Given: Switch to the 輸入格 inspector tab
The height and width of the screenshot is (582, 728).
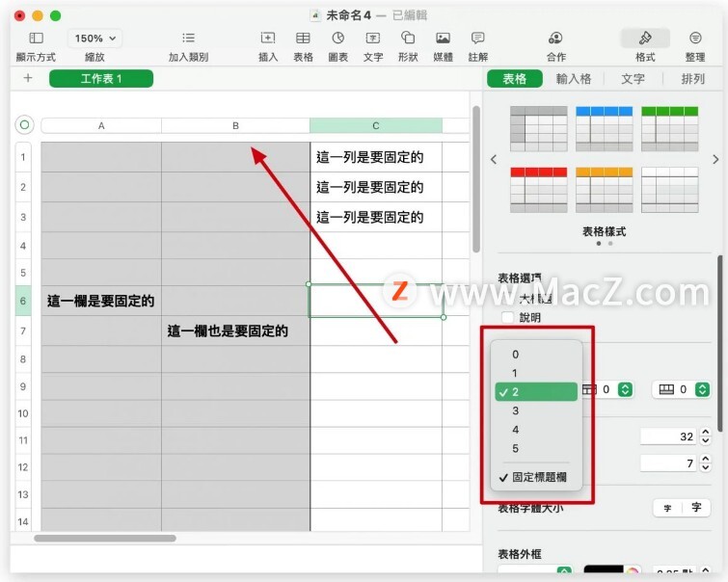Looking at the screenshot, I should (x=574, y=79).
